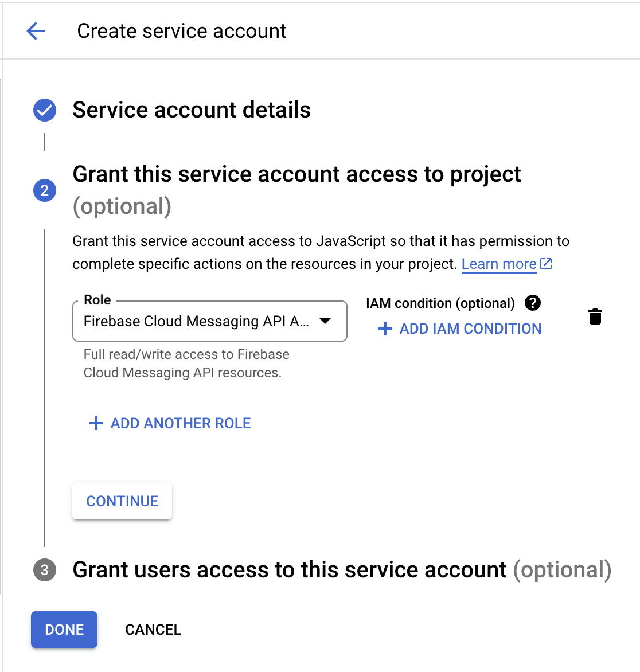The width and height of the screenshot is (640, 672).
Task: Click the external link icon beside Learn more
Action: (x=546, y=264)
